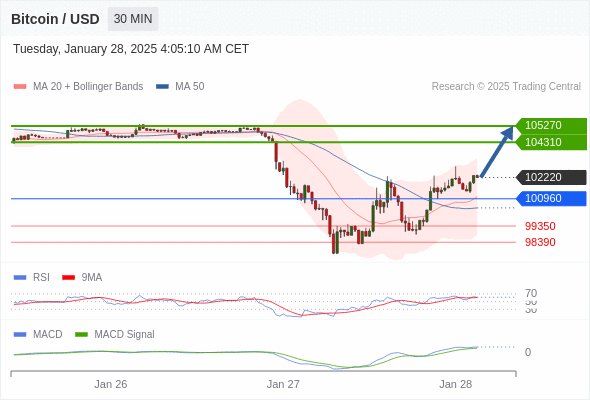Select the 102220 current price tag
Screen dimensions: 590x400
tap(551, 177)
